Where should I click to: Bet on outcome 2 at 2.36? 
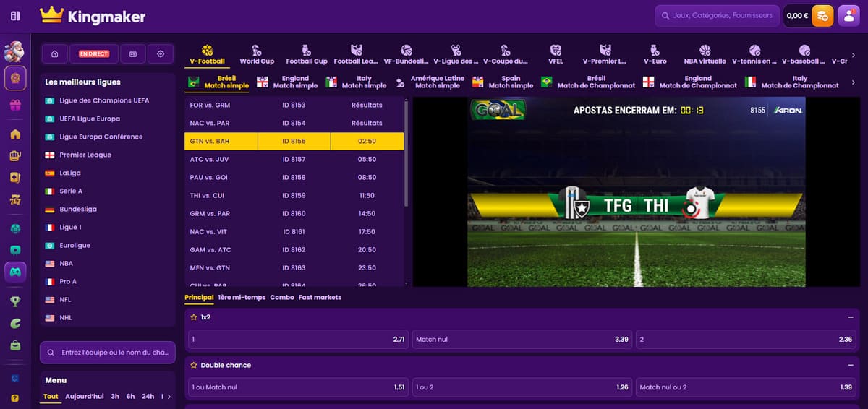[x=746, y=340]
